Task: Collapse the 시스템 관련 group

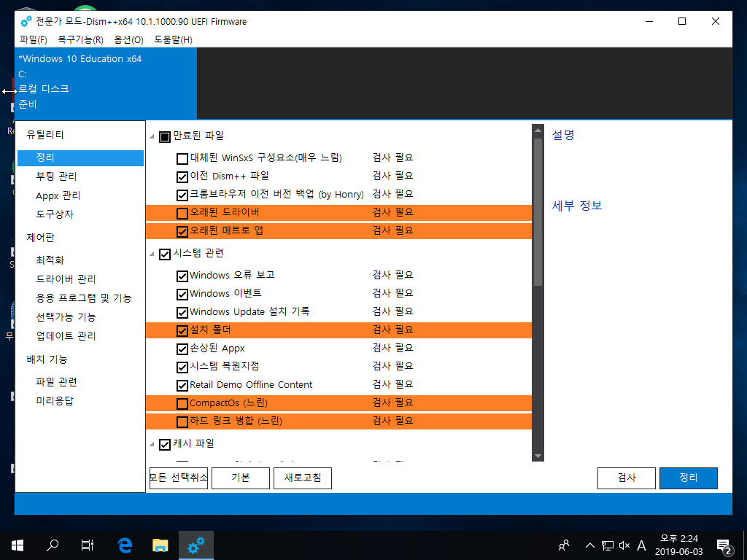Action: click(152, 254)
